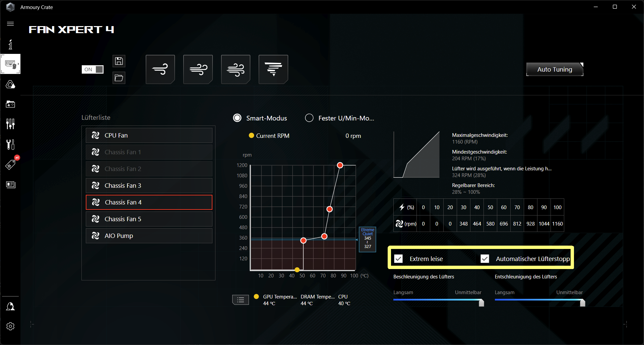Open the Aura Sync triangle icon
Viewport: 644px width, 345px height.
10,84
